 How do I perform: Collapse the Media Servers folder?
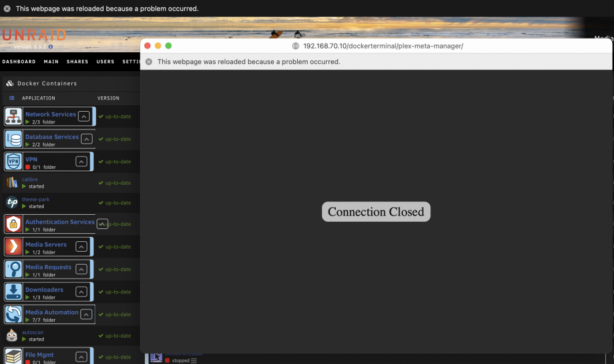click(x=81, y=247)
